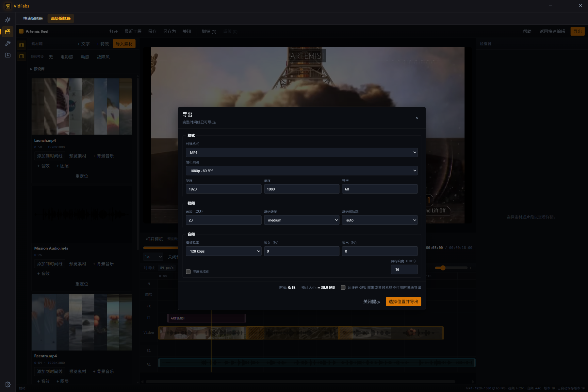Click the horizontal timeline scrollbar
This screenshot has height=392, width=588.
pos(301,382)
